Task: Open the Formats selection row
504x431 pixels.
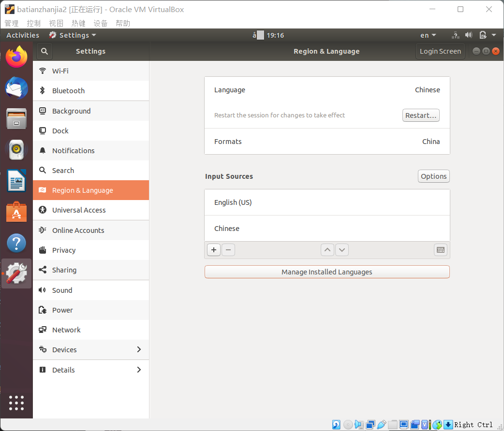Action: 327,142
